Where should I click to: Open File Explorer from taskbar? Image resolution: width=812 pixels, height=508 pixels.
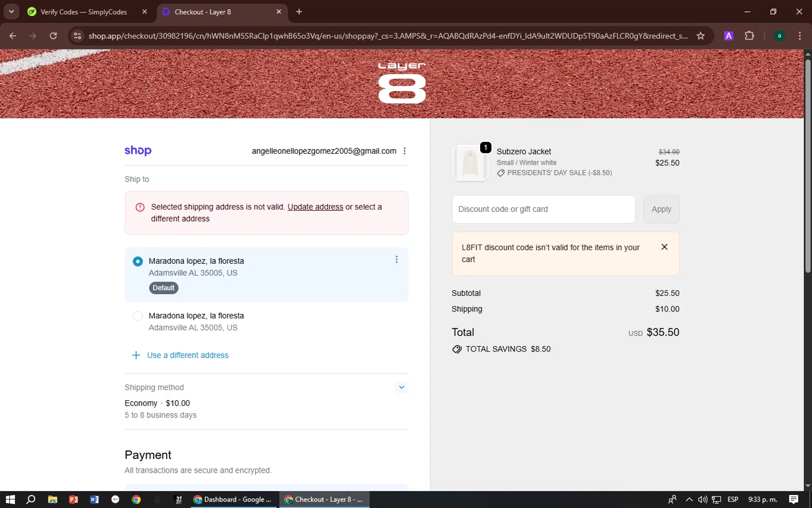tap(53, 499)
